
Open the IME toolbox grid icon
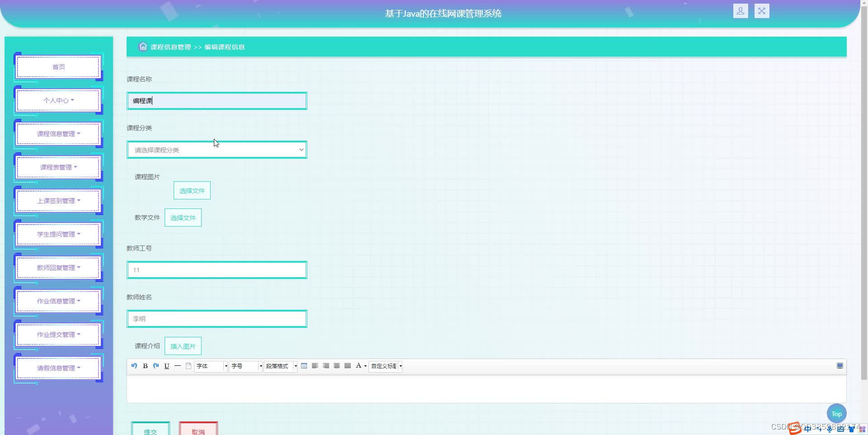pyautogui.click(x=862, y=429)
